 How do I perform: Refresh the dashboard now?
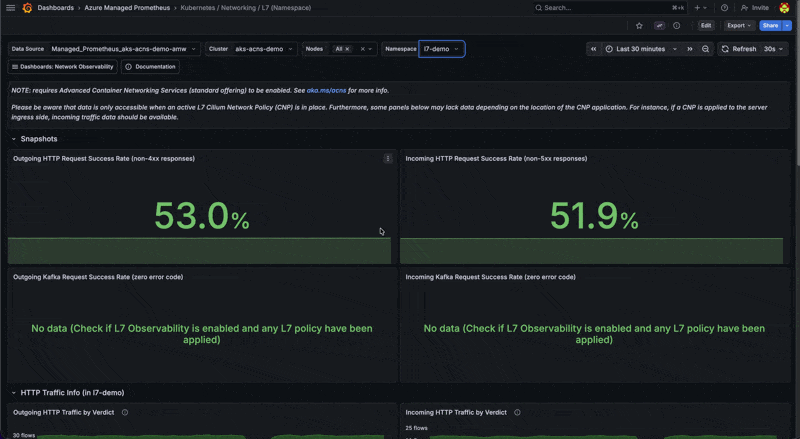point(739,49)
